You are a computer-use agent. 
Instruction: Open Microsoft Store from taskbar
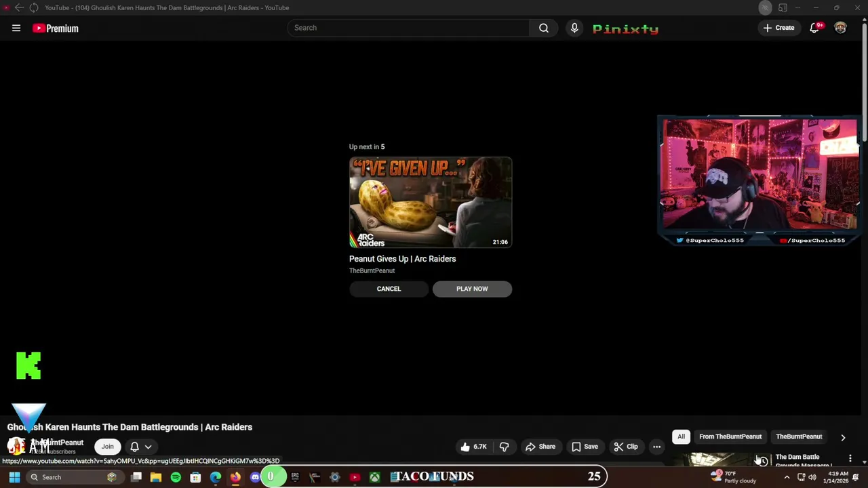pyautogui.click(x=195, y=477)
